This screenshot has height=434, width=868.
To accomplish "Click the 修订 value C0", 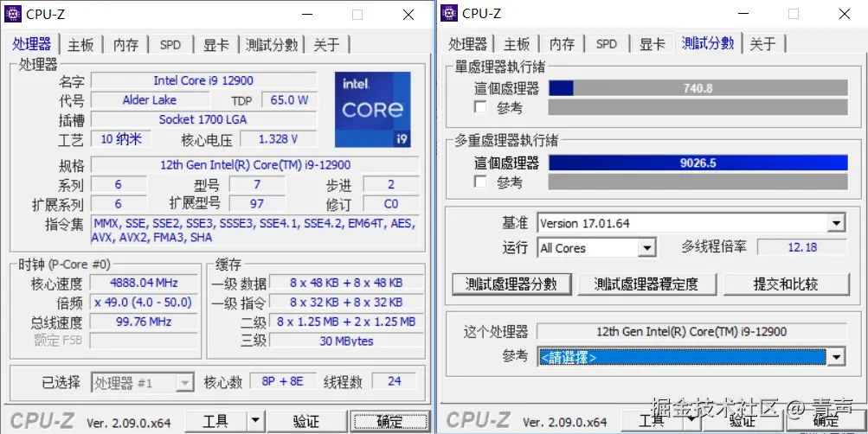I will (x=391, y=203).
